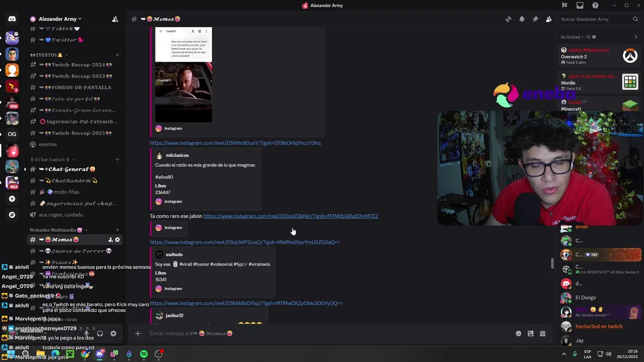The height and width of the screenshot is (362, 644).
Task: Click search magnifier icon
Action: 635,19
